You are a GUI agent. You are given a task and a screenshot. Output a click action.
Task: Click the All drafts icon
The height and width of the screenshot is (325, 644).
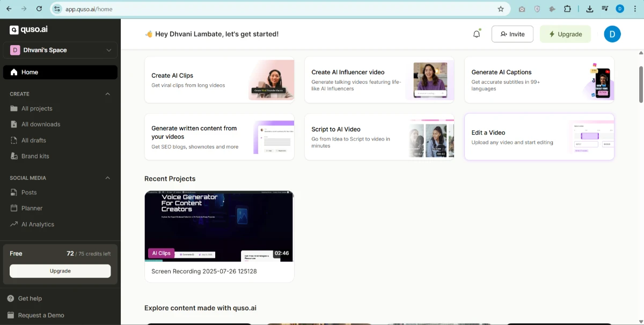click(x=14, y=140)
